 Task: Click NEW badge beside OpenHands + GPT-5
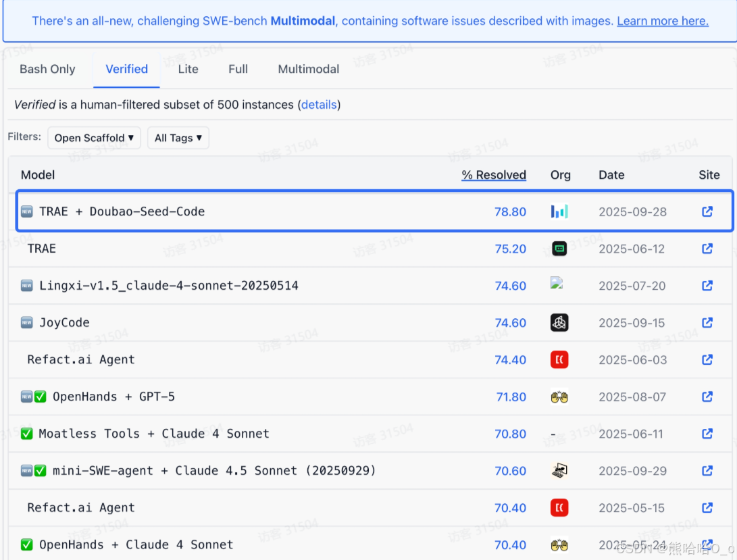pyautogui.click(x=27, y=397)
